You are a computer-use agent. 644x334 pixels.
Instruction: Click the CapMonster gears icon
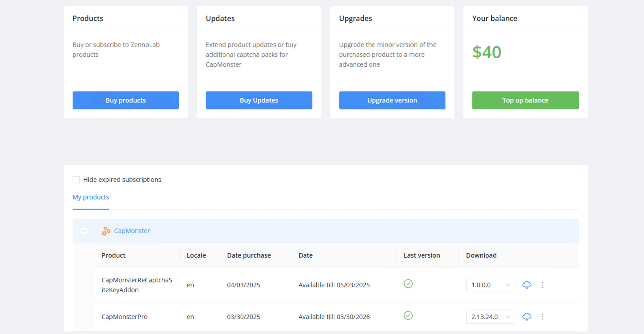106,231
